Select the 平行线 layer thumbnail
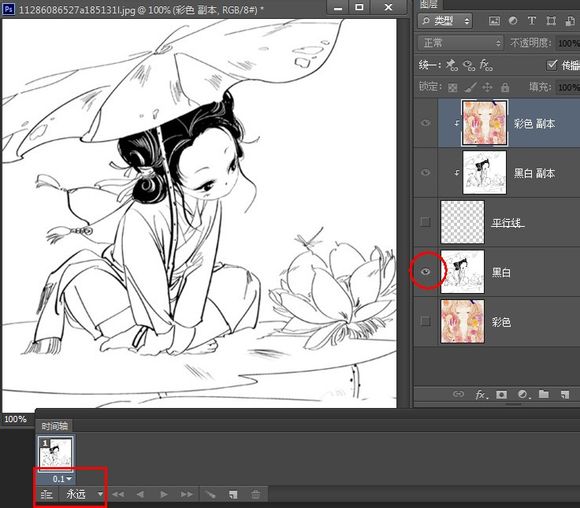This screenshot has width=580, height=508. point(462,222)
